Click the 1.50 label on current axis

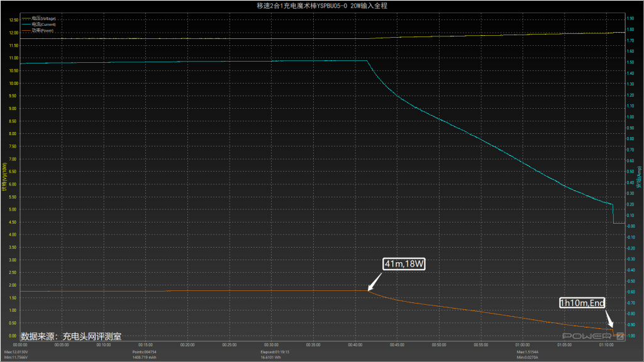tap(630, 62)
